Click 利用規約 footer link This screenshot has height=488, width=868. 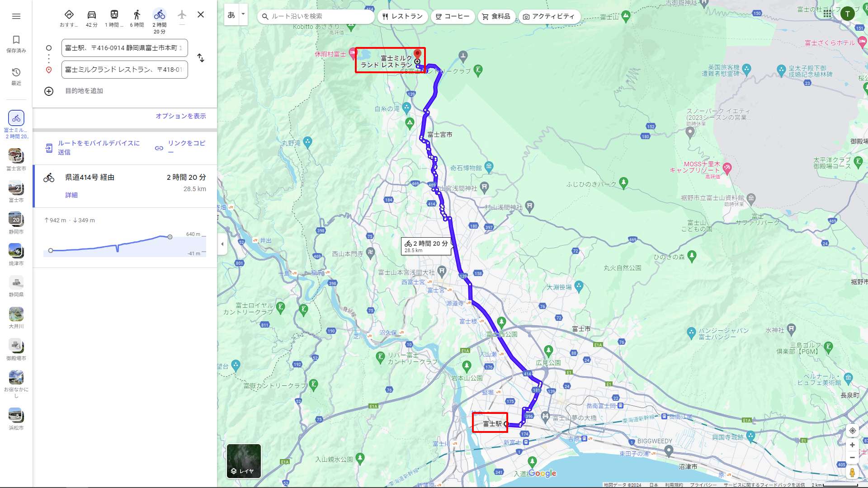coord(674,485)
